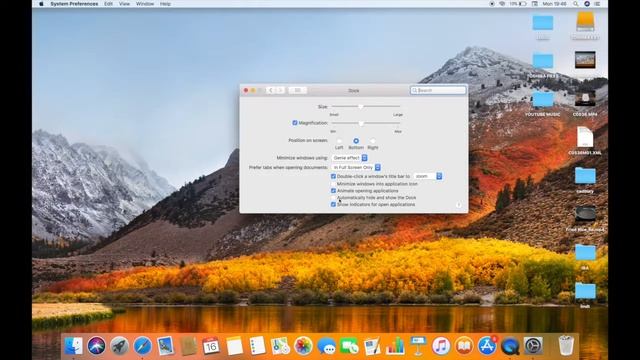Click the Magnification slider
The width and height of the screenshot is (640, 360).
[366, 123]
